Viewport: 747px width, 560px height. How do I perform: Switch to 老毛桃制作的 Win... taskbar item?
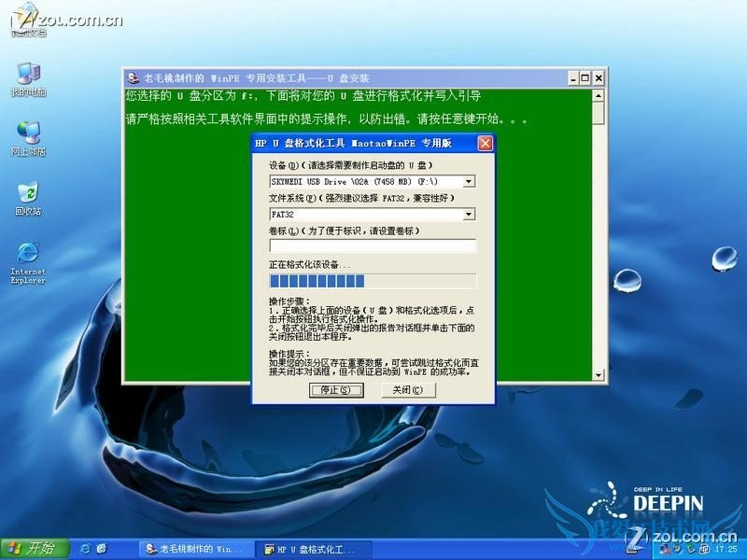193,549
